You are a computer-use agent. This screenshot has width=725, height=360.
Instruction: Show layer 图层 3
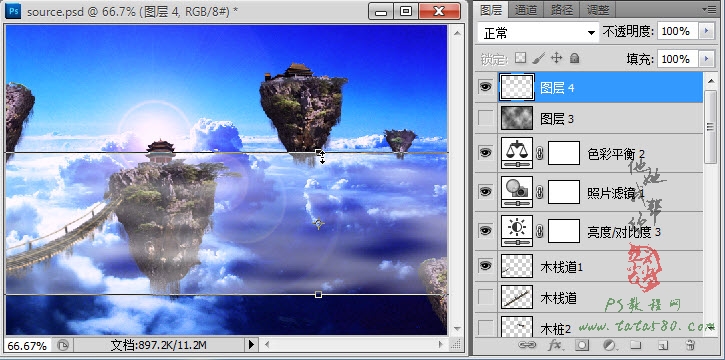(x=485, y=119)
